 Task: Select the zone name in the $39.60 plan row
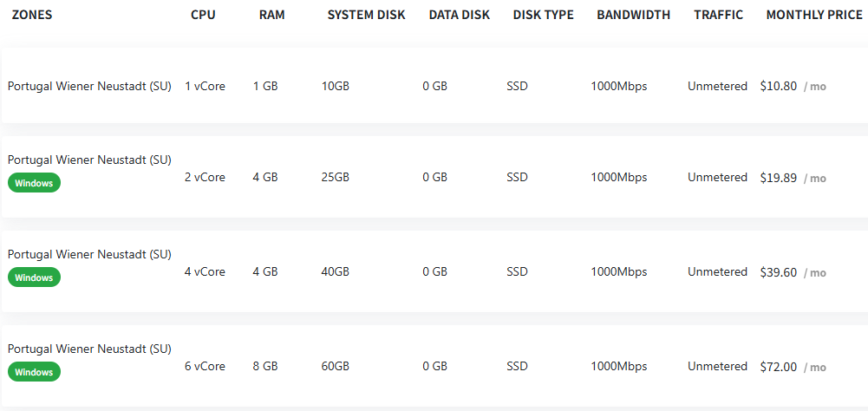(89, 254)
